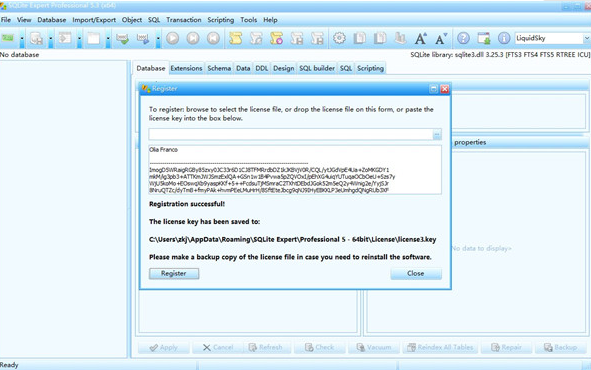Open the Transaction menu

coord(184,20)
